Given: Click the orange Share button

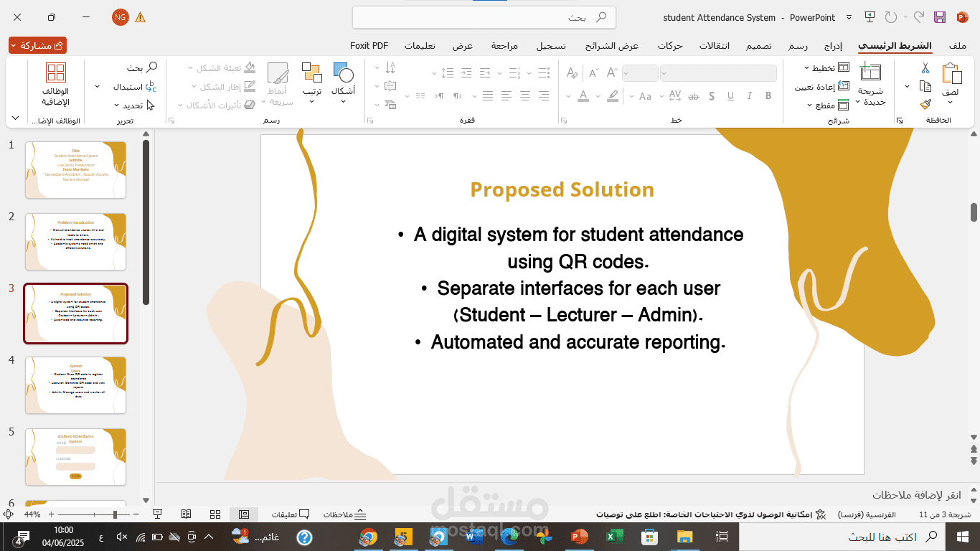Looking at the screenshot, I should [38, 45].
